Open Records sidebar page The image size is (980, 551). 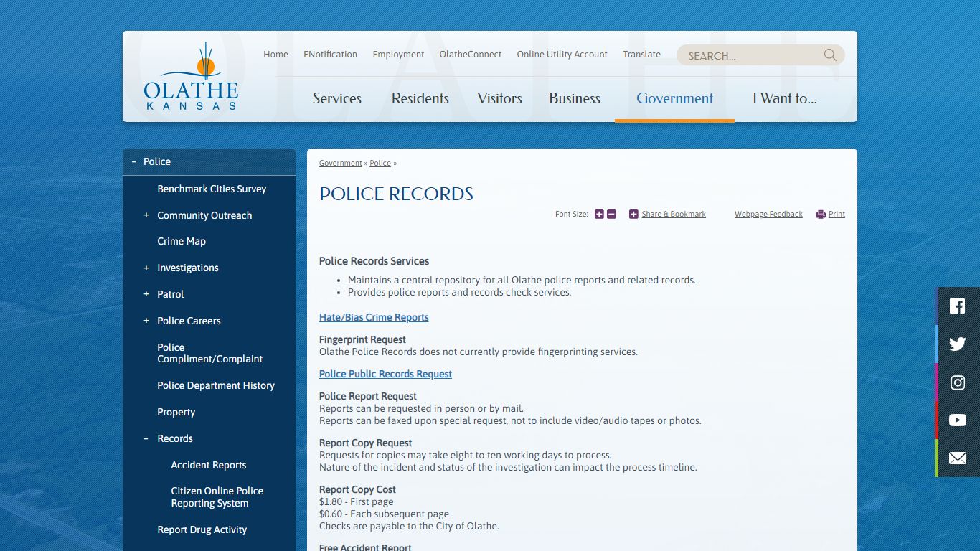pyautogui.click(x=175, y=438)
